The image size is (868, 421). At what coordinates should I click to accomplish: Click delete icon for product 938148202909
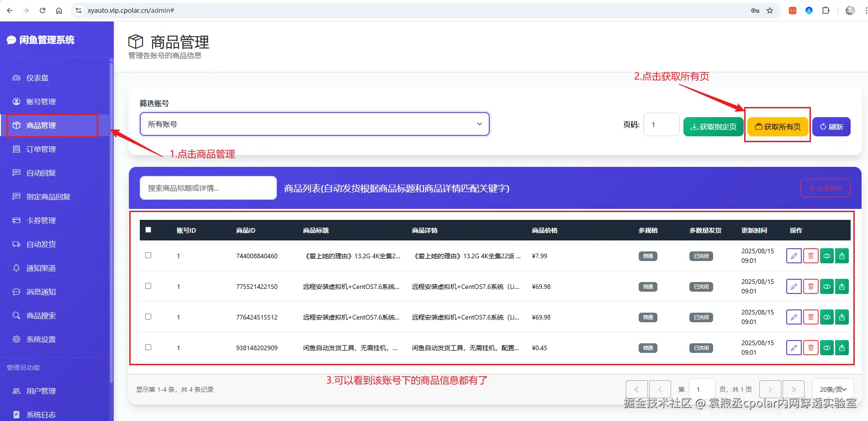click(x=811, y=348)
